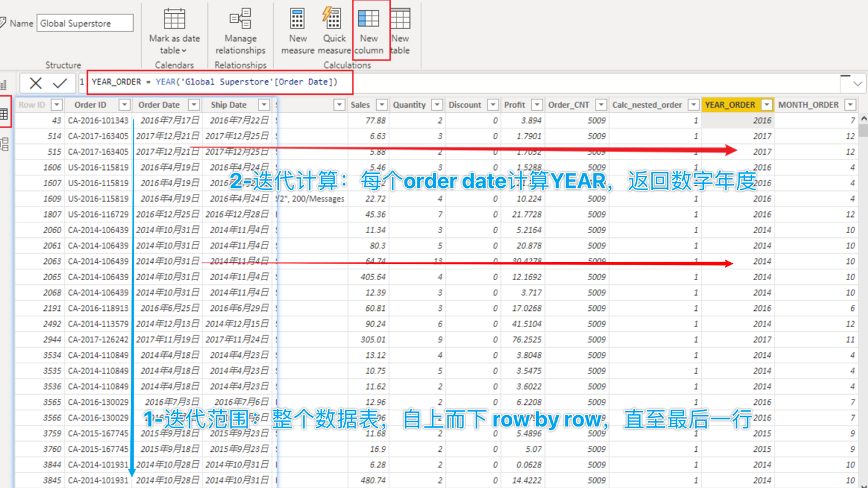
Task: Create a New table
Action: tap(400, 32)
